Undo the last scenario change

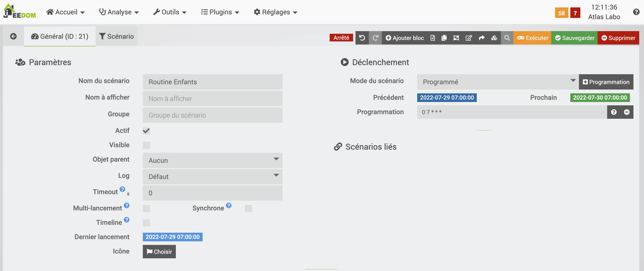[x=362, y=38]
